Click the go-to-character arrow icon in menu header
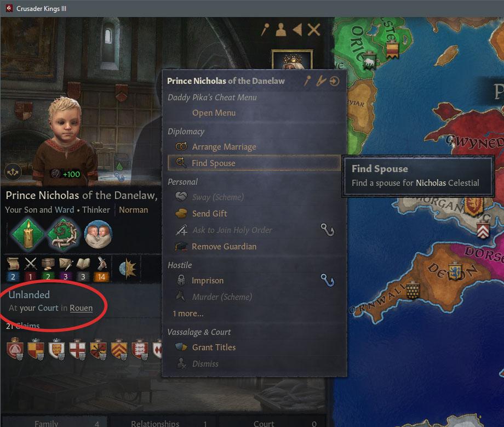This screenshot has width=504, height=427. pos(334,81)
